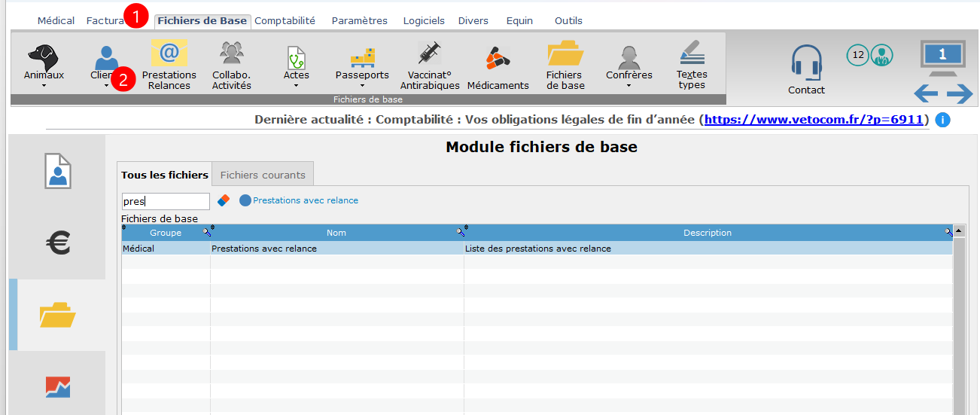Click the search field containing 'pres'
Screen dimensions: 980x415
point(166,201)
